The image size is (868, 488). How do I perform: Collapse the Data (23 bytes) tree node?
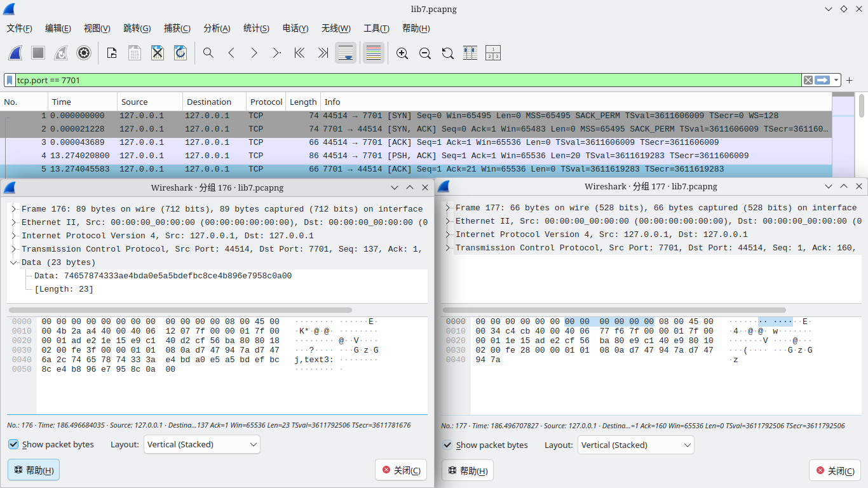coord(14,262)
